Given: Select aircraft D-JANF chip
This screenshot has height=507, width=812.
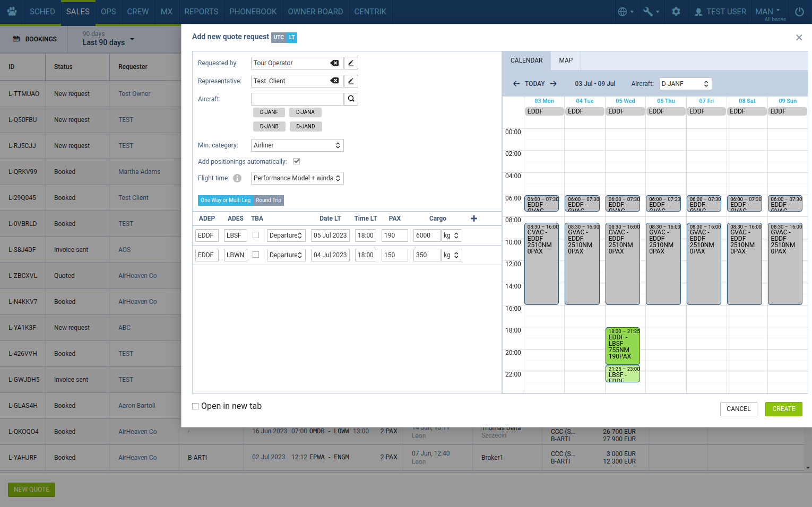Looking at the screenshot, I should 269,112.
